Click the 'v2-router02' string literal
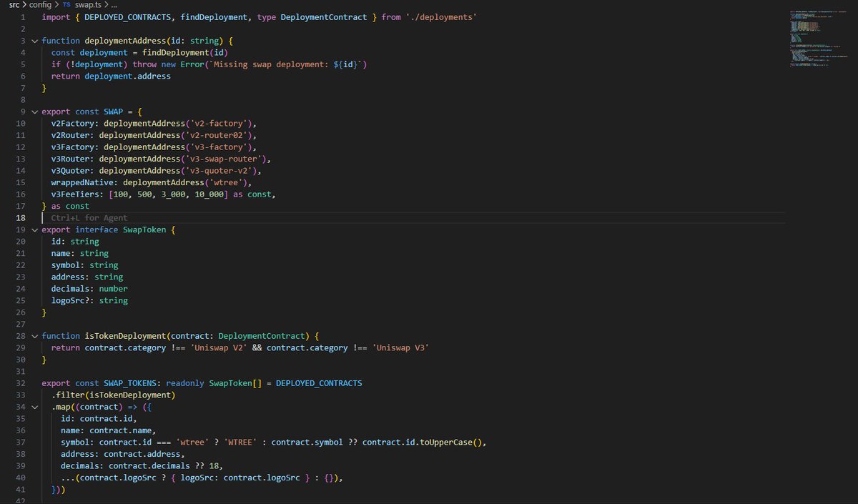This screenshot has height=504, width=858. [x=218, y=135]
